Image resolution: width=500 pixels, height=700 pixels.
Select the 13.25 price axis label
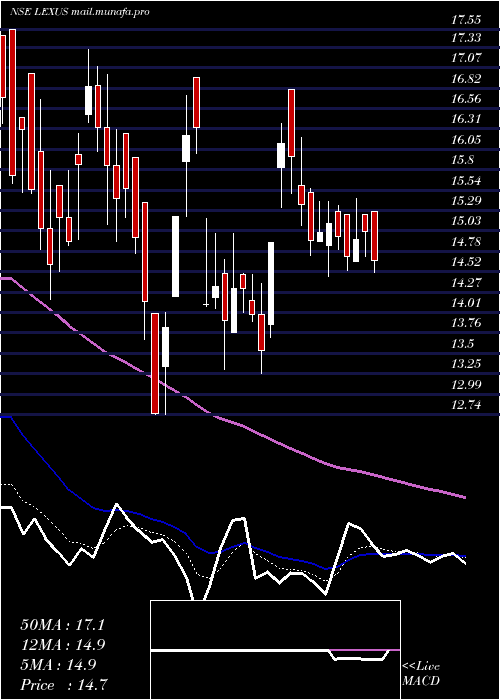click(x=466, y=364)
